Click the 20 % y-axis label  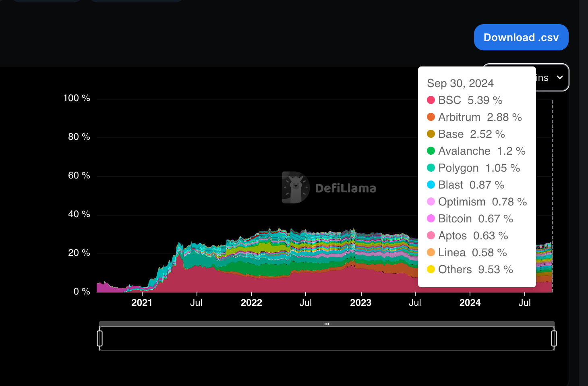tap(79, 253)
